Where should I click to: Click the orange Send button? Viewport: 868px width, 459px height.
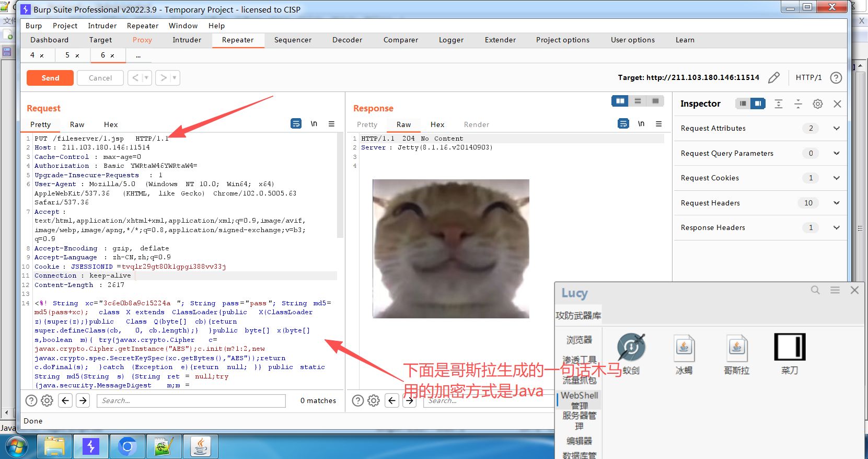[x=50, y=78]
